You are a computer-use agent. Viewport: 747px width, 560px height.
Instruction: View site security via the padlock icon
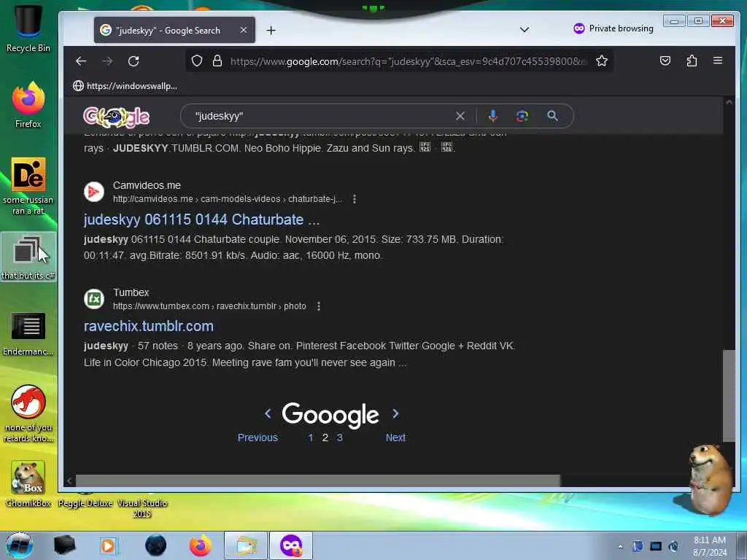pos(217,61)
